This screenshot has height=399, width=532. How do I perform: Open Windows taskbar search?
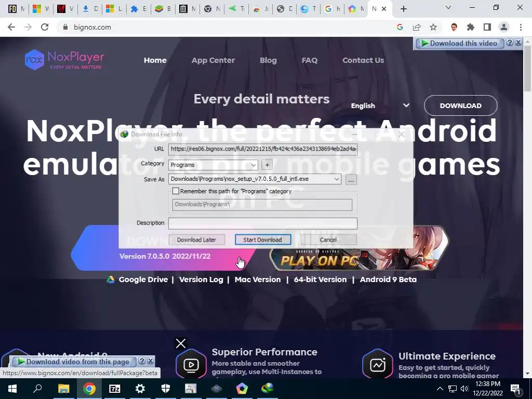pos(37,389)
